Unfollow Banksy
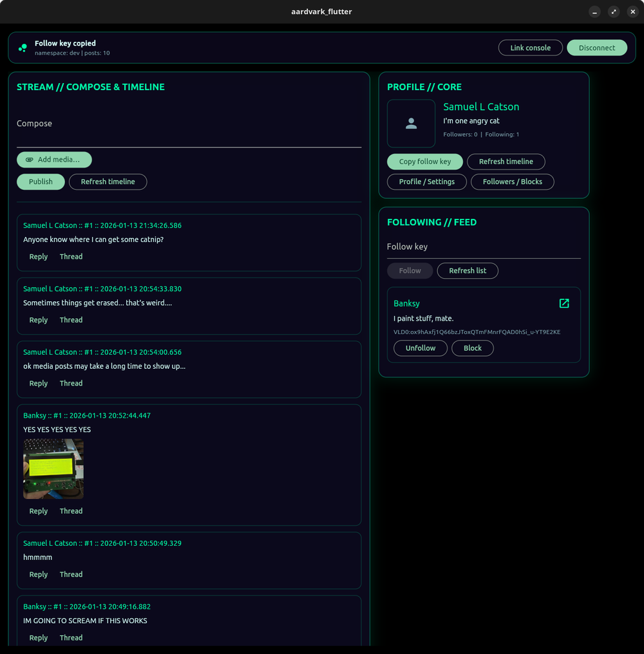 [x=420, y=348]
